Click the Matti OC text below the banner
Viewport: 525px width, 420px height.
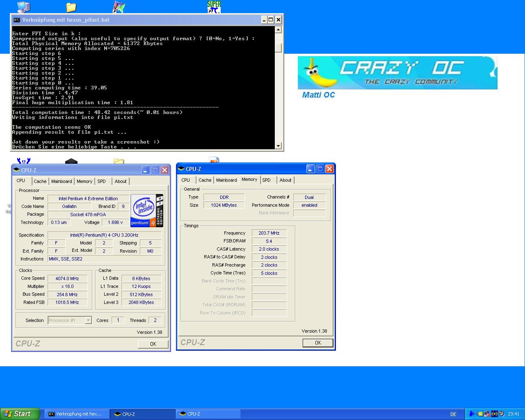coord(318,95)
